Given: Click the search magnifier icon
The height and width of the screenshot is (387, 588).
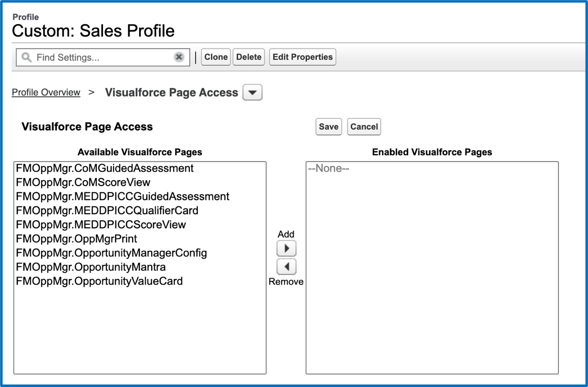Looking at the screenshot, I should tap(27, 57).
